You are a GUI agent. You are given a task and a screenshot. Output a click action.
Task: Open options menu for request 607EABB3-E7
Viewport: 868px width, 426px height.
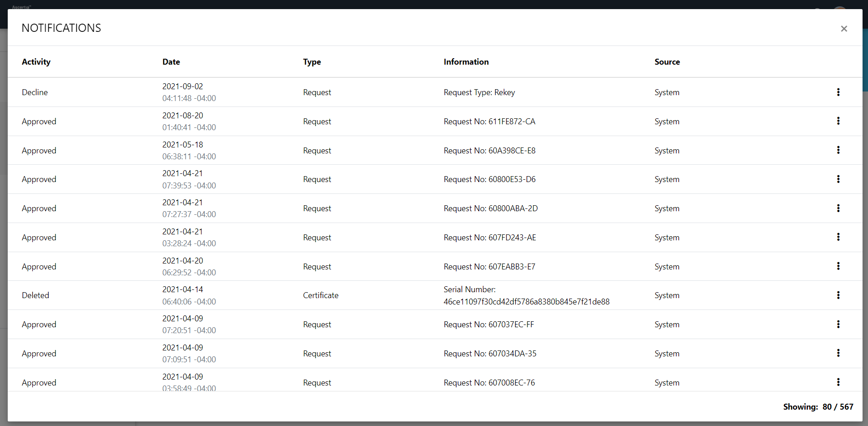(x=838, y=266)
